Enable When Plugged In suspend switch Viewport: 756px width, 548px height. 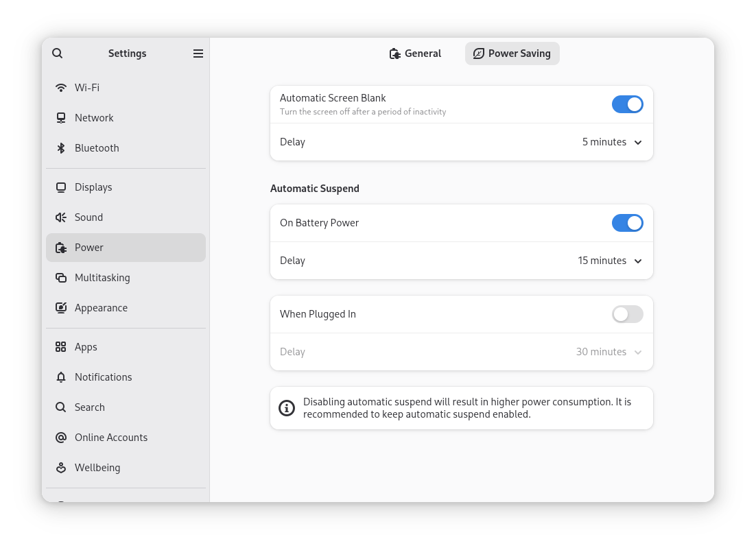point(627,314)
